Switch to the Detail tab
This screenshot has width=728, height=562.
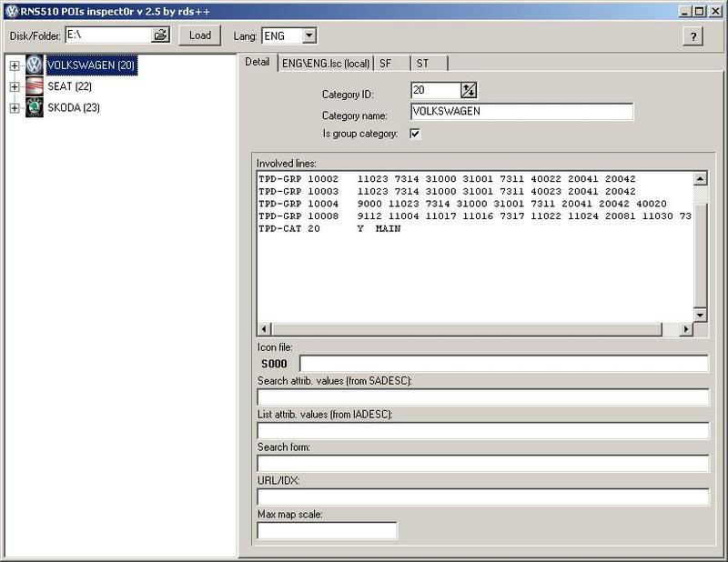(x=258, y=62)
